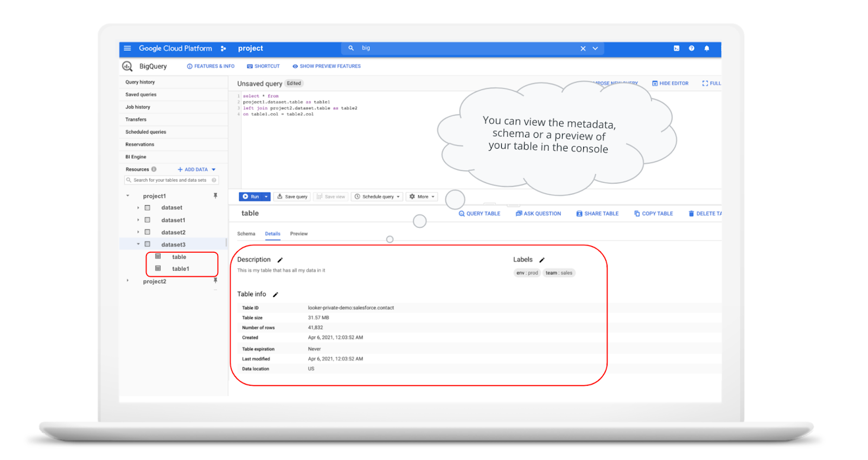Click Ask Question
The width and height of the screenshot is (868, 460).
538,214
